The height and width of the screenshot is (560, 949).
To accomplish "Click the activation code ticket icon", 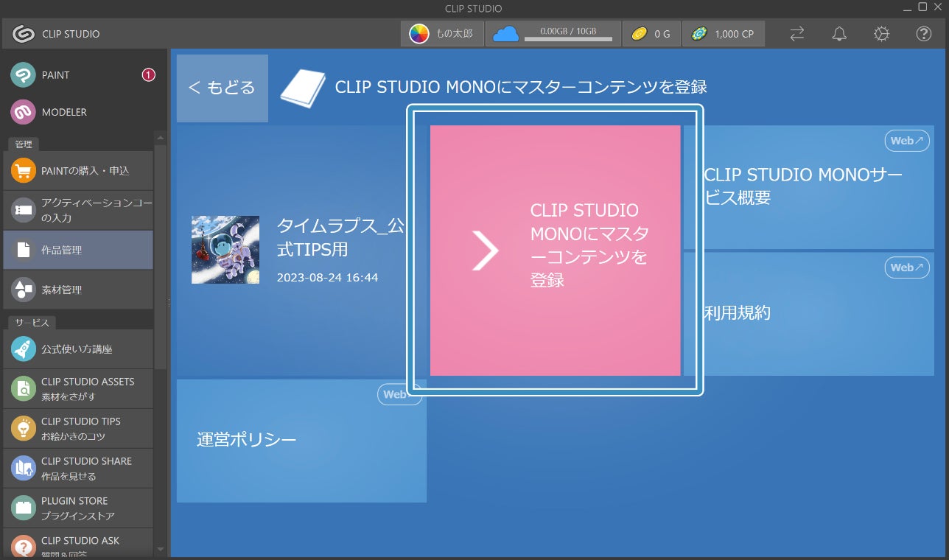I will [24, 210].
